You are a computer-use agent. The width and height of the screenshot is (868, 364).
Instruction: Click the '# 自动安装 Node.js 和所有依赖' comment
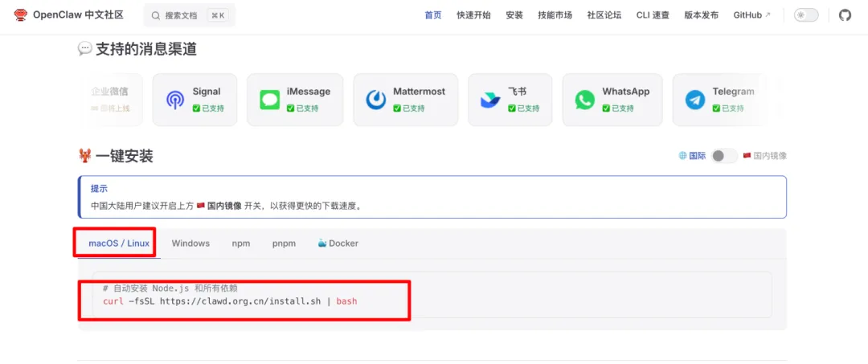[x=170, y=288]
